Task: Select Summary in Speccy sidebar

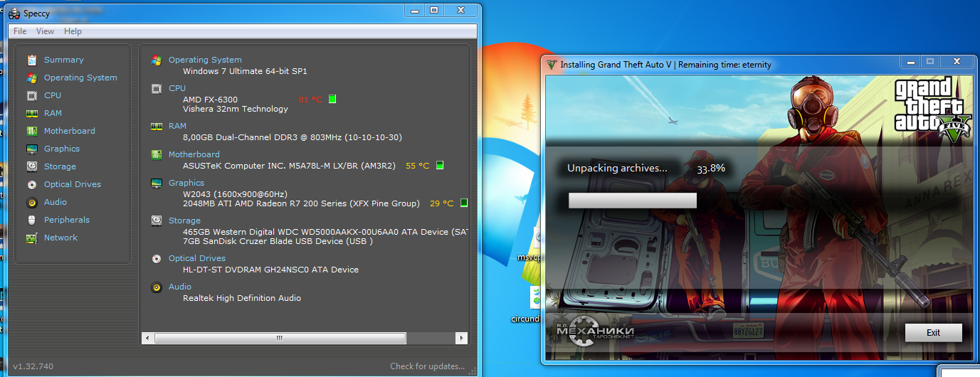Action: pyautogui.click(x=63, y=60)
